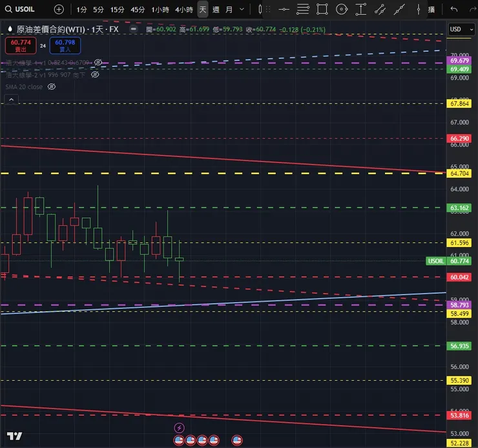Click the 67.864 yellow price label

pyautogui.click(x=459, y=103)
